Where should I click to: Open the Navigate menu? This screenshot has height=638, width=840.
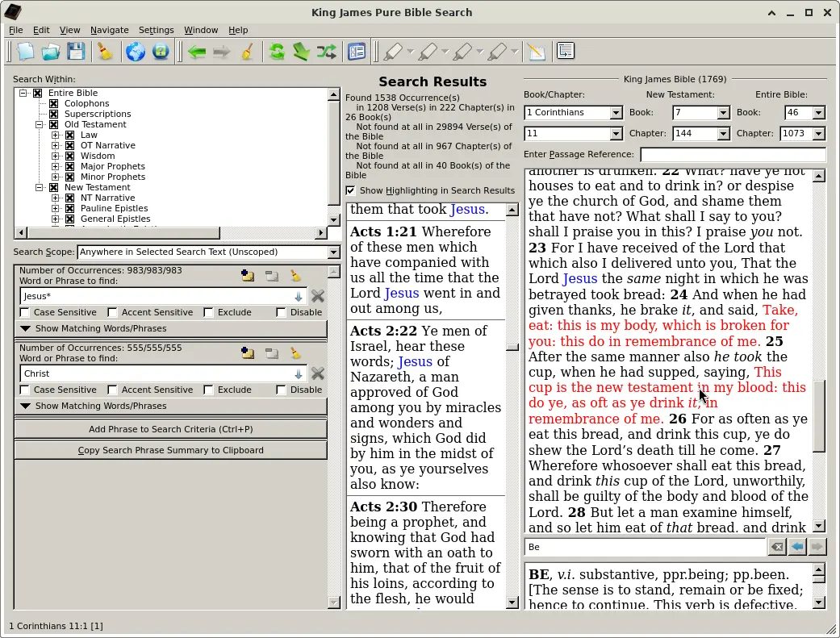[x=109, y=30]
